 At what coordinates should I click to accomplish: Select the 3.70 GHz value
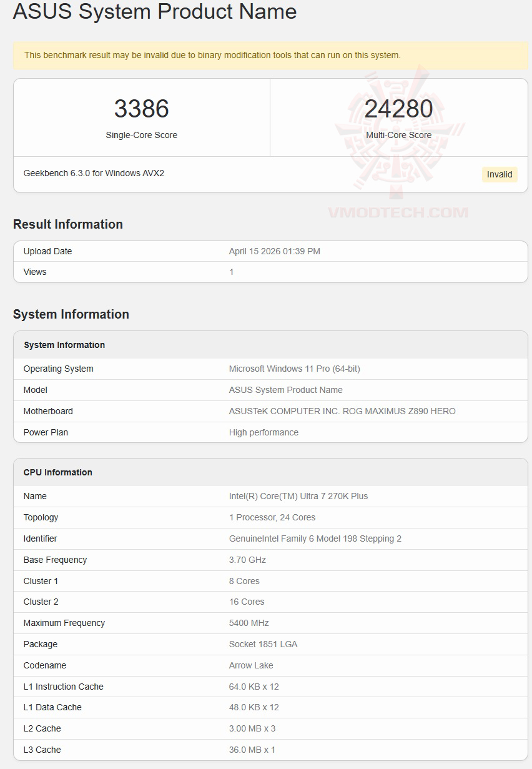[x=247, y=560]
